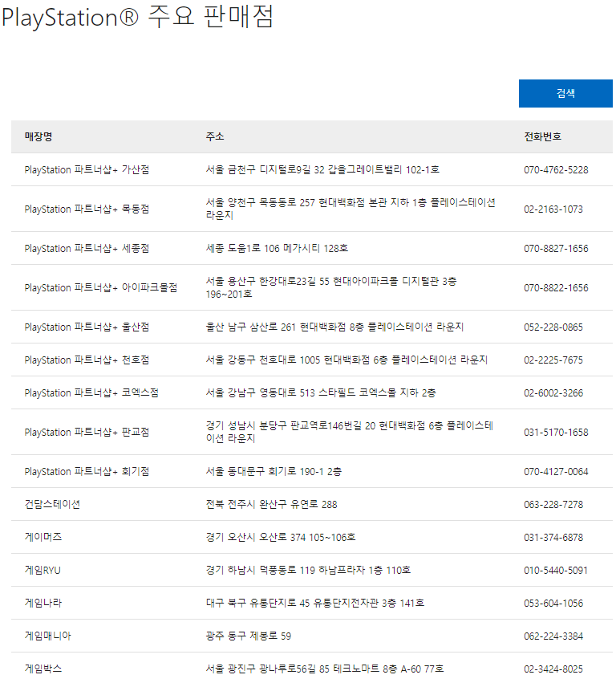The width and height of the screenshot is (616, 683).
Task: Select the 게임매니아 store name
Action: point(48,636)
